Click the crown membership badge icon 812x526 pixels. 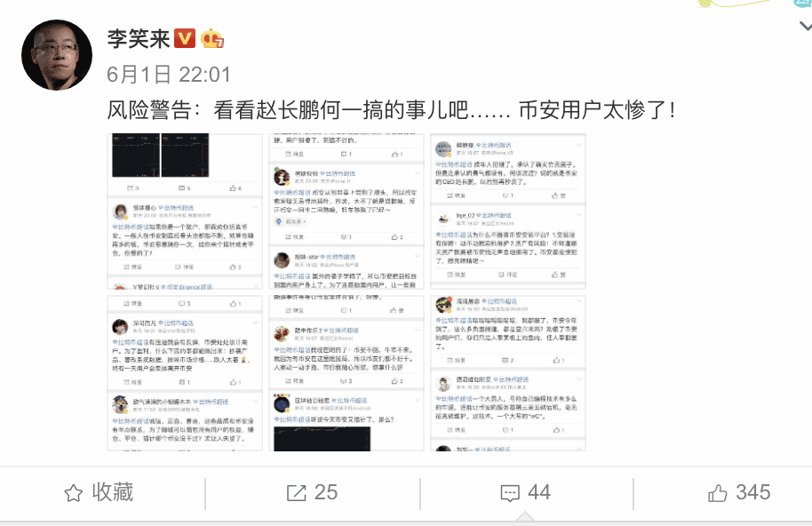coord(212,39)
